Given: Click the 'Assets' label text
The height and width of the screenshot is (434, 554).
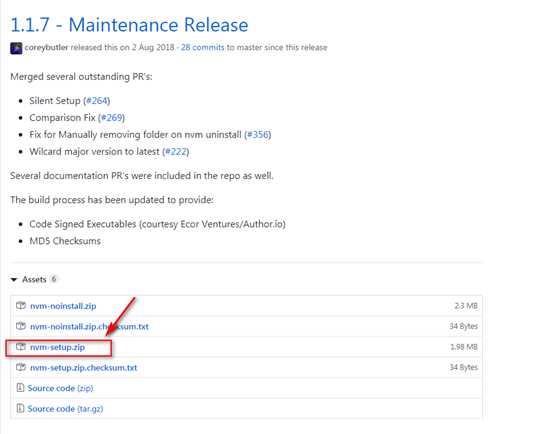Looking at the screenshot, I should [x=34, y=280].
